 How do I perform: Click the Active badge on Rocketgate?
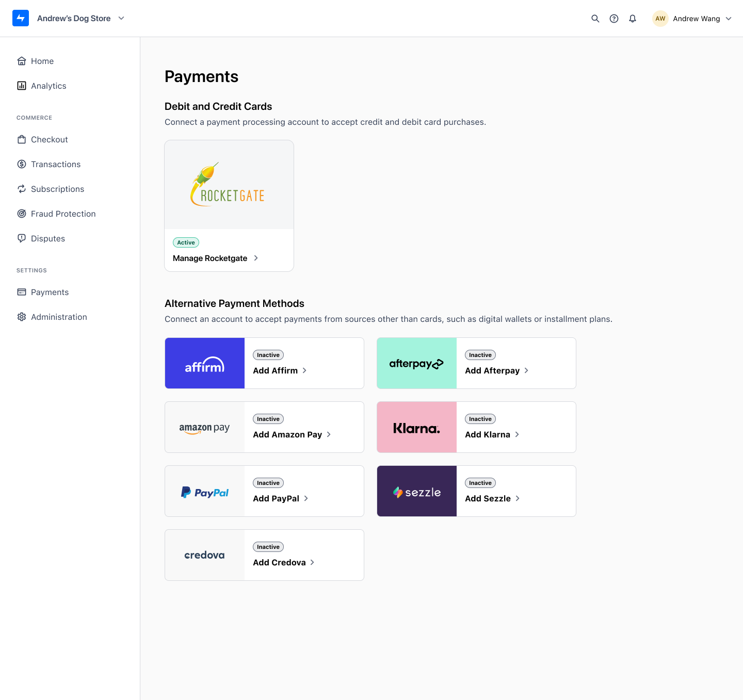(186, 242)
